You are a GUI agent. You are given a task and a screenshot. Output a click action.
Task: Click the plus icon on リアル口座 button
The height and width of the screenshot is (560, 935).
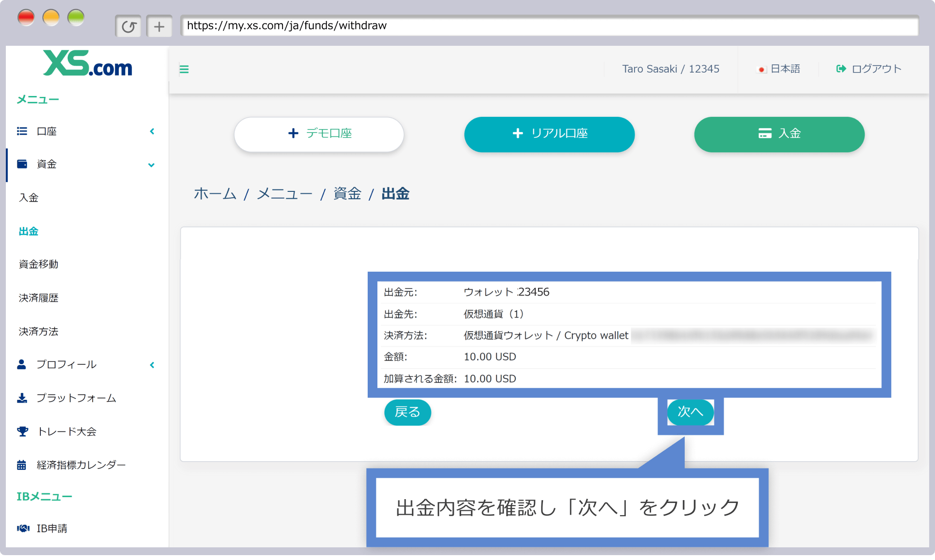(x=518, y=133)
